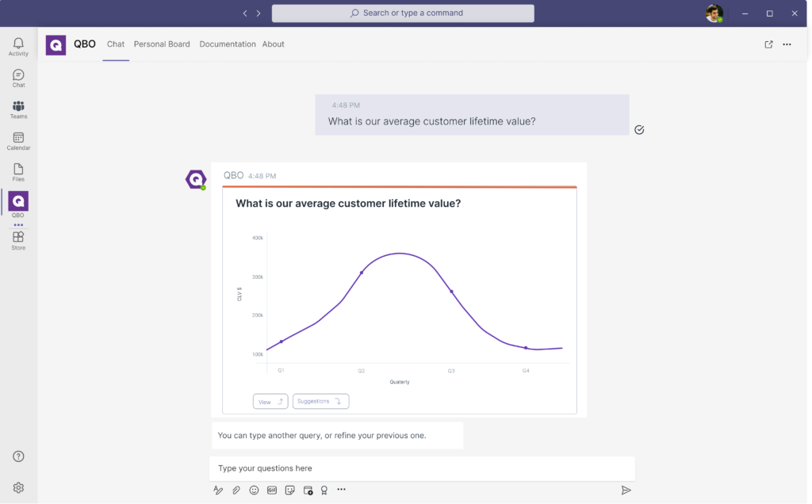Switch to the Documentation tab
This screenshot has height=504, width=812.
(x=228, y=44)
